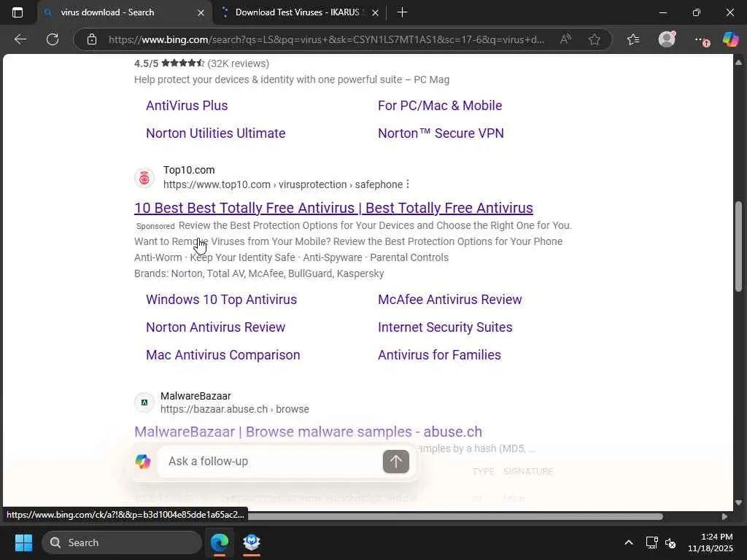
Task: Show hidden system tray icons chevron
Action: pyautogui.click(x=629, y=542)
